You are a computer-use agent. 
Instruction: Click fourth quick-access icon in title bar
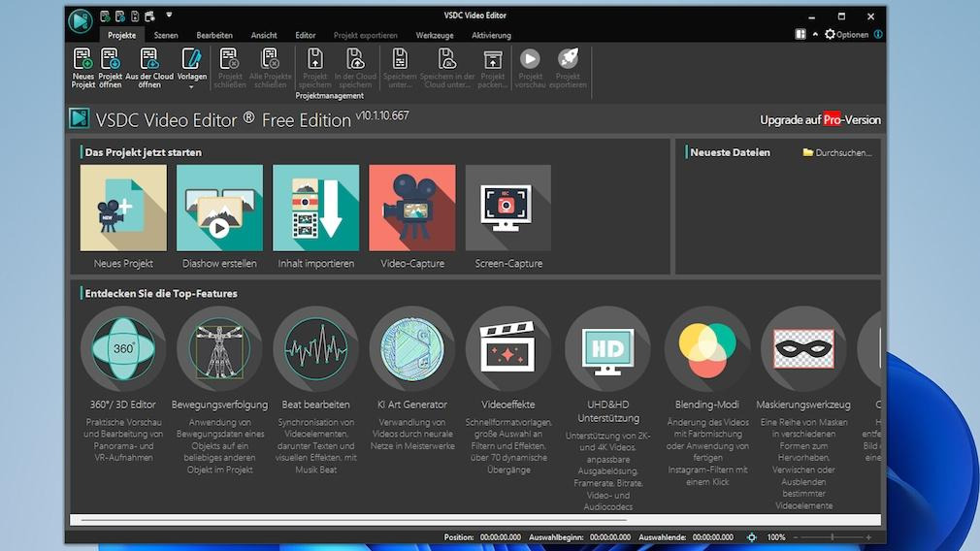tap(150, 16)
